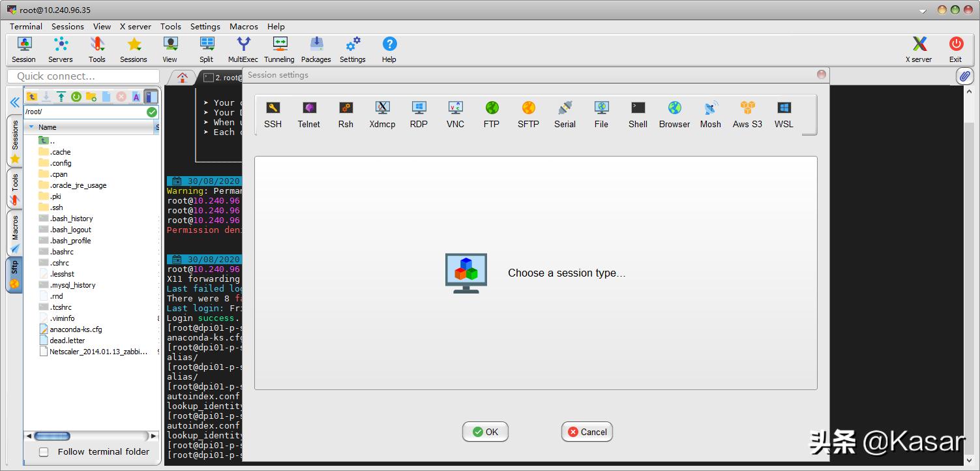The width and height of the screenshot is (980, 471).
Task: Choose the Serial session type
Action: click(x=565, y=115)
